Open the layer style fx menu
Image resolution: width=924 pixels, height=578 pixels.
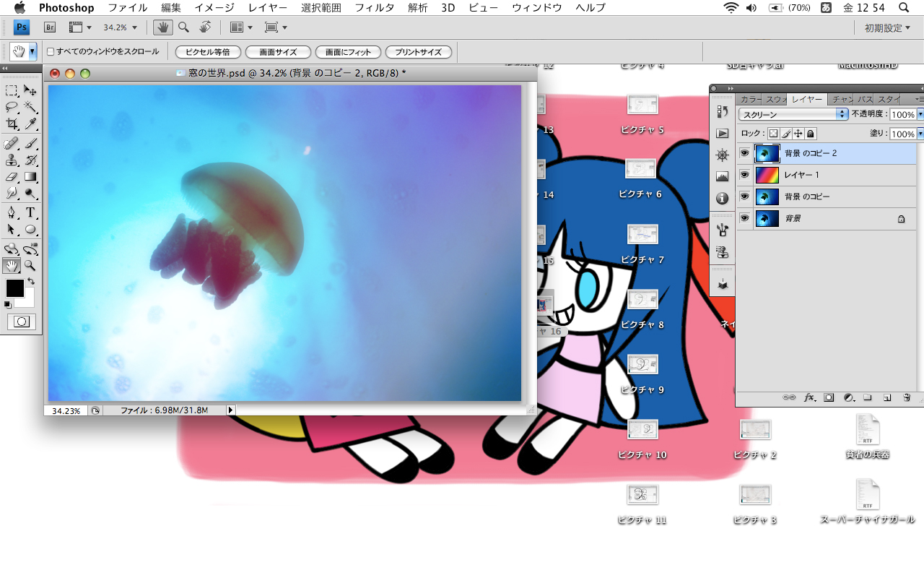(809, 397)
